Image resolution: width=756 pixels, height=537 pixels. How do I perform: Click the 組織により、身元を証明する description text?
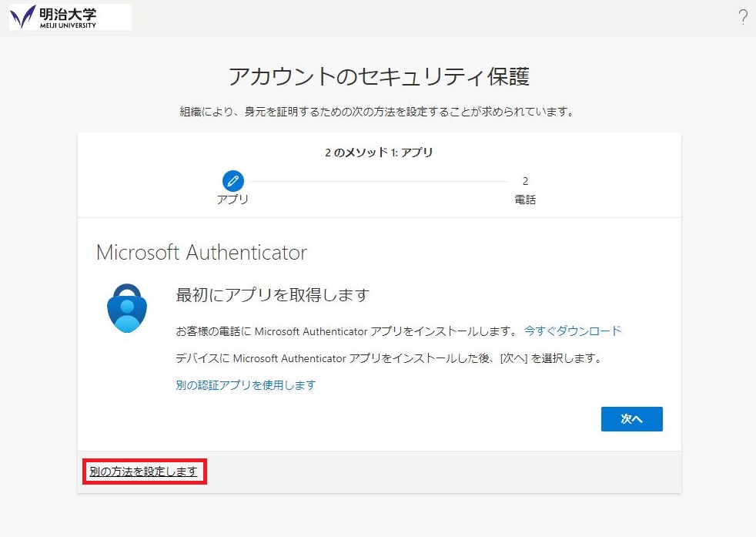[x=377, y=112]
